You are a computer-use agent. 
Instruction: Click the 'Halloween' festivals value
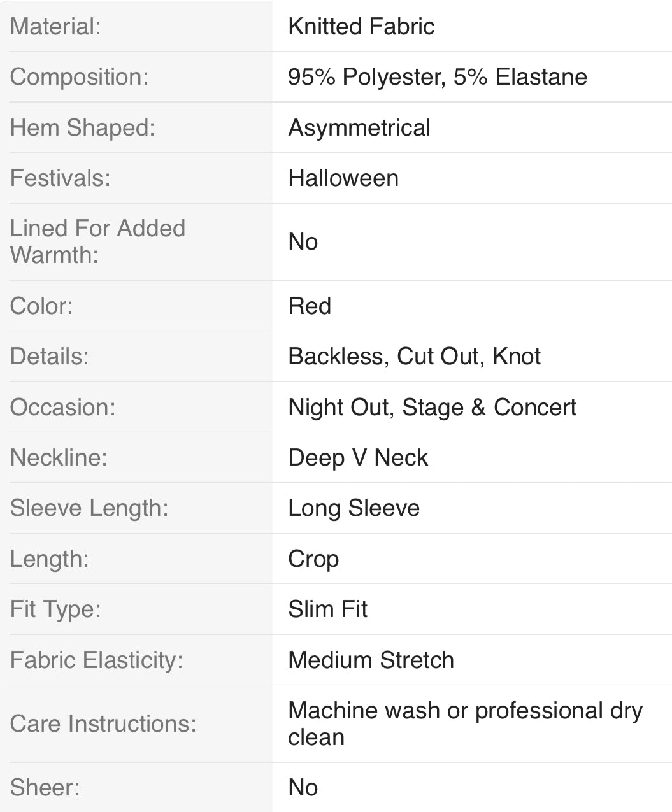343,178
